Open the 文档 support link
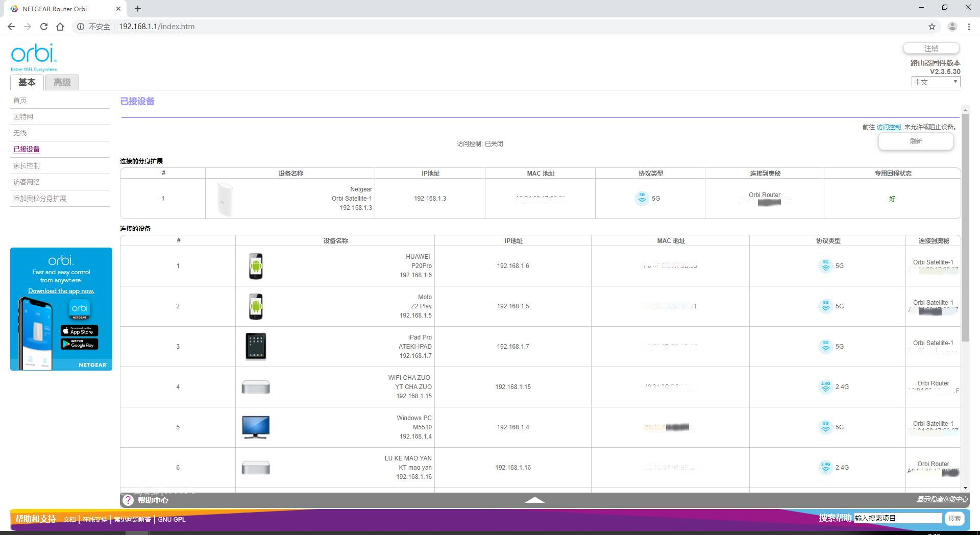 coord(69,520)
